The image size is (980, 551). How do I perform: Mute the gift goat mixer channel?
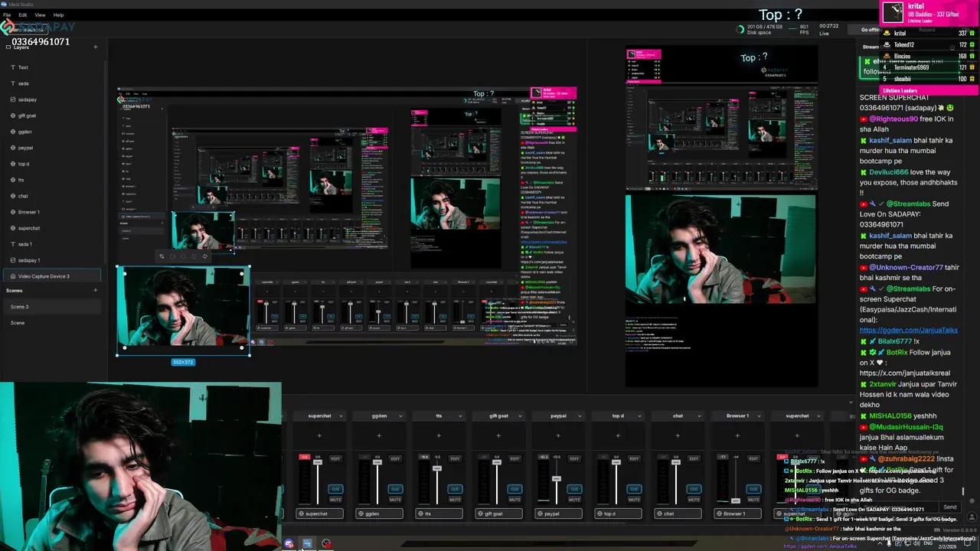click(x=514, y=499)
